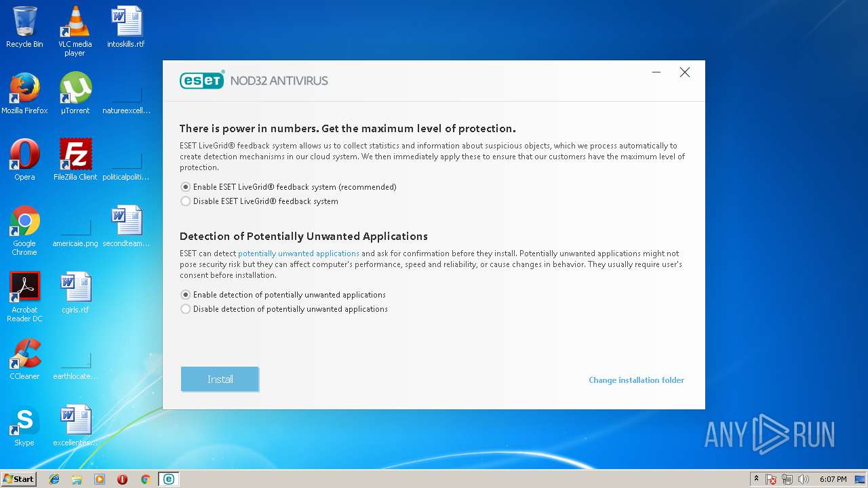Viewport: 868px width, 488px height.
Task: Enable detection of potentially unwanted applications
Action: (x=283, y=295)
